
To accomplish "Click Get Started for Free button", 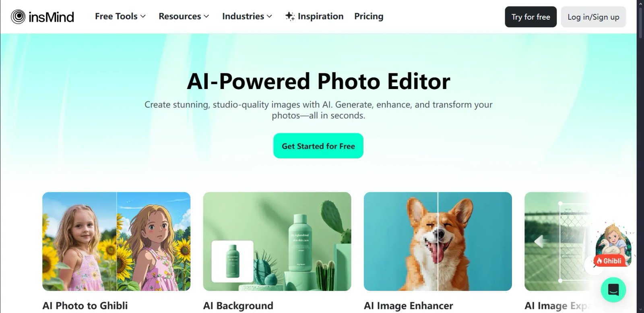I will 318,146.
